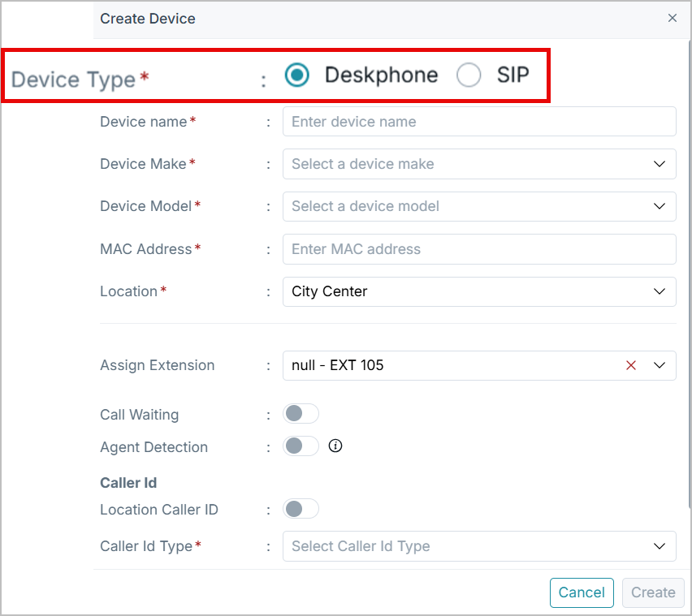Close the Create Device dialog
The height and width of the screenshot is (616, 692).
[673, 18]
